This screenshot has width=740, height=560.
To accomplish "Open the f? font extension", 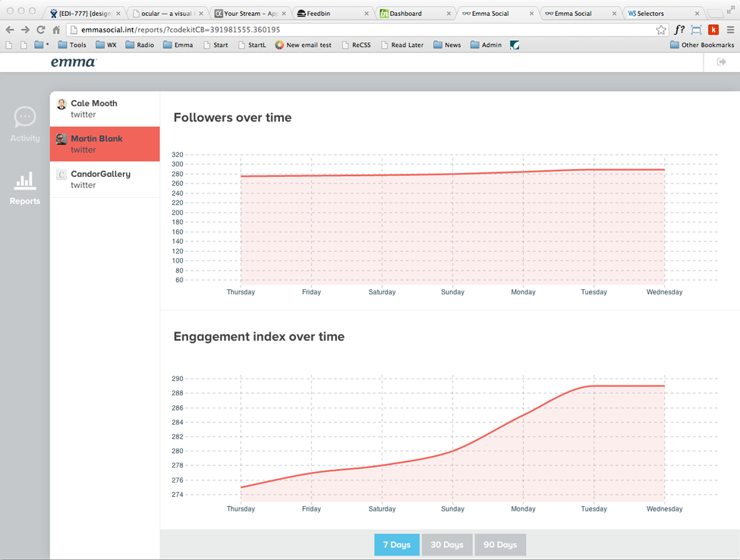I will click(679, 30).
